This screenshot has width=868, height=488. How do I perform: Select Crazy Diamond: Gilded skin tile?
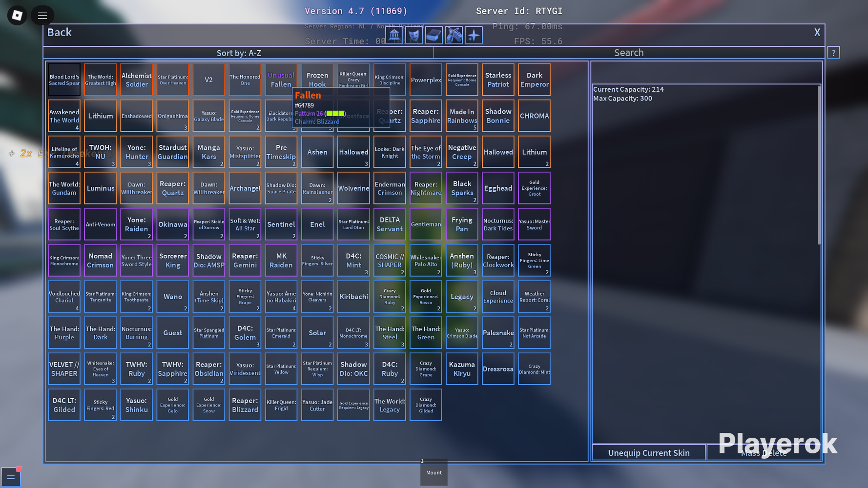[426, 405]
